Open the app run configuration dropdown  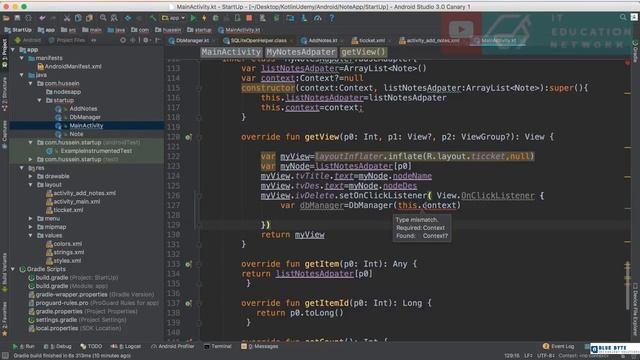coord(173,18)
